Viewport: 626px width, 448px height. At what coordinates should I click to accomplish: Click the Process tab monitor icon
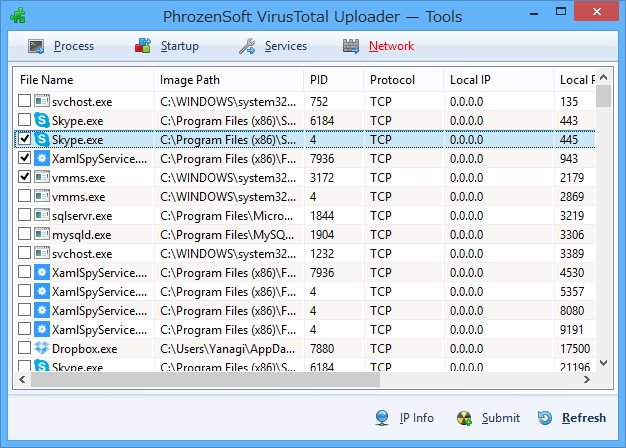click(x=36, y=46)
